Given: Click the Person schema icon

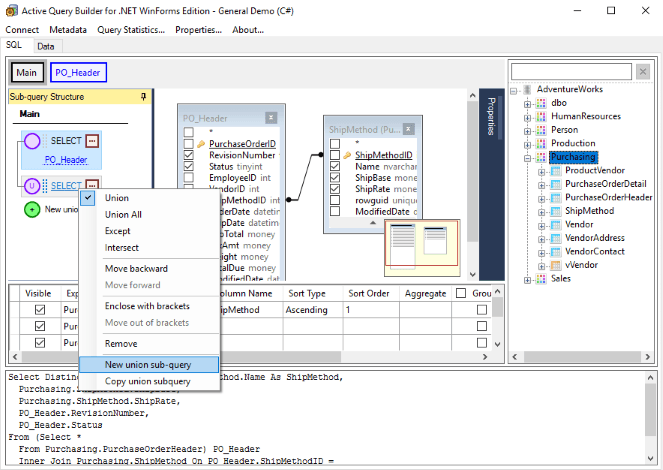Looking at the screenshot, I should (541, 130).
